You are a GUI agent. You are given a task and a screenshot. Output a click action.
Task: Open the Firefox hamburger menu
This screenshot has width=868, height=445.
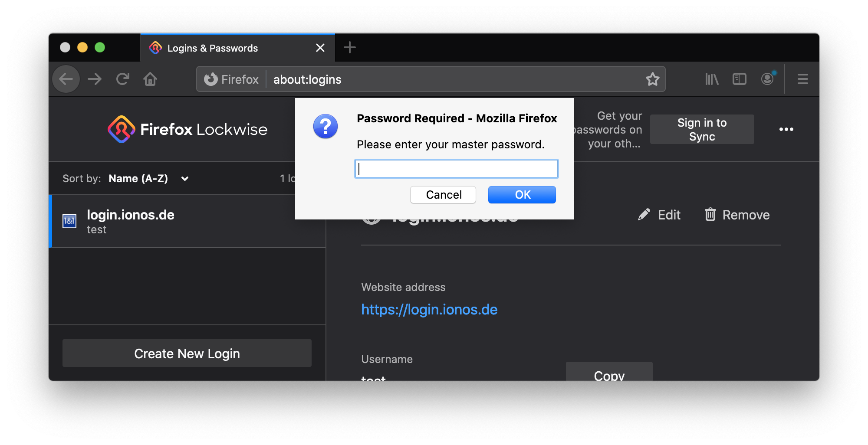[x=802, y=79]
